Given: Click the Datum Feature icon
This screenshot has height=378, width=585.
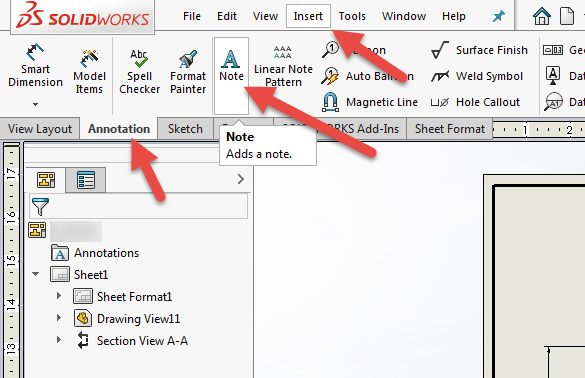Looking at the screenshot, I should coord(553,76).
